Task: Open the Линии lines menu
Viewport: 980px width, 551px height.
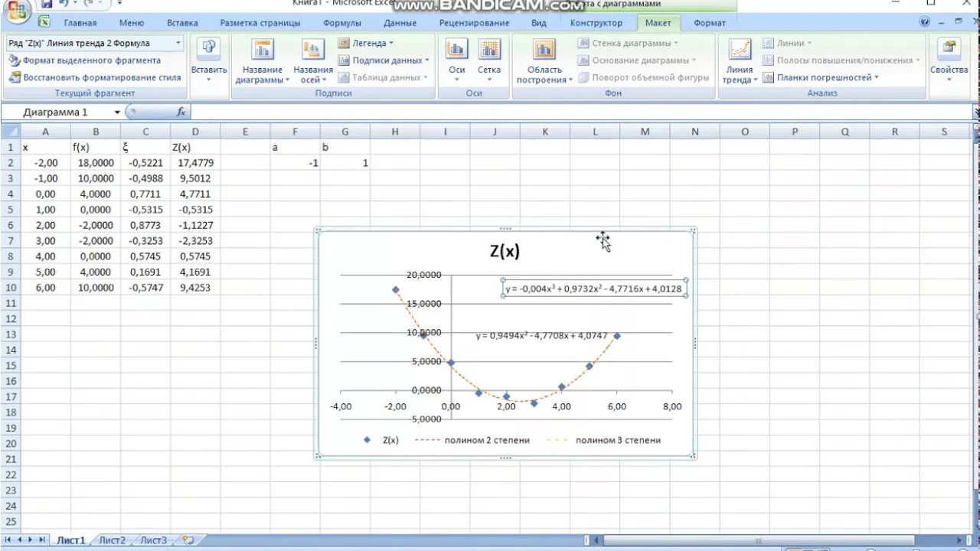Action: 787,44
